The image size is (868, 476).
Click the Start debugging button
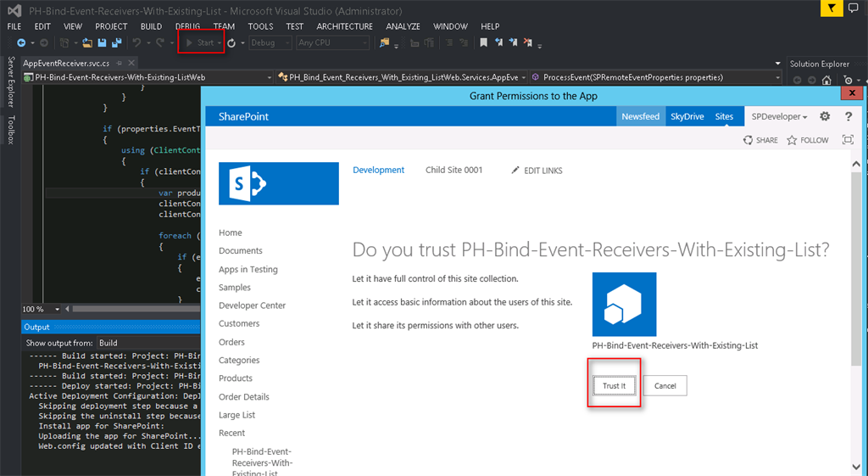[x=199, y=42]
